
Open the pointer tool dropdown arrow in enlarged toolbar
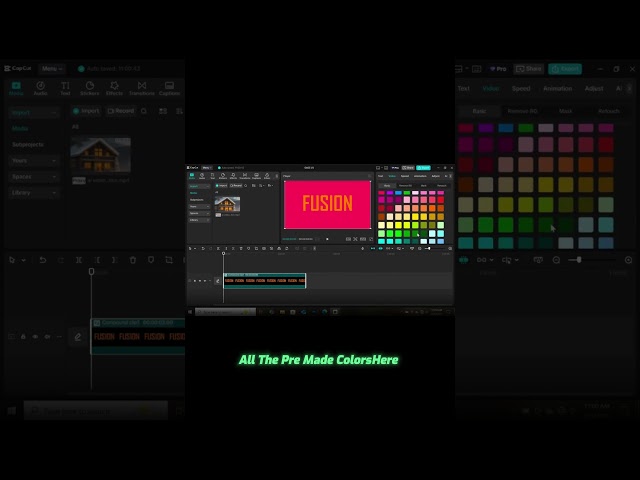pyautogui.click(x=24, y=260)
